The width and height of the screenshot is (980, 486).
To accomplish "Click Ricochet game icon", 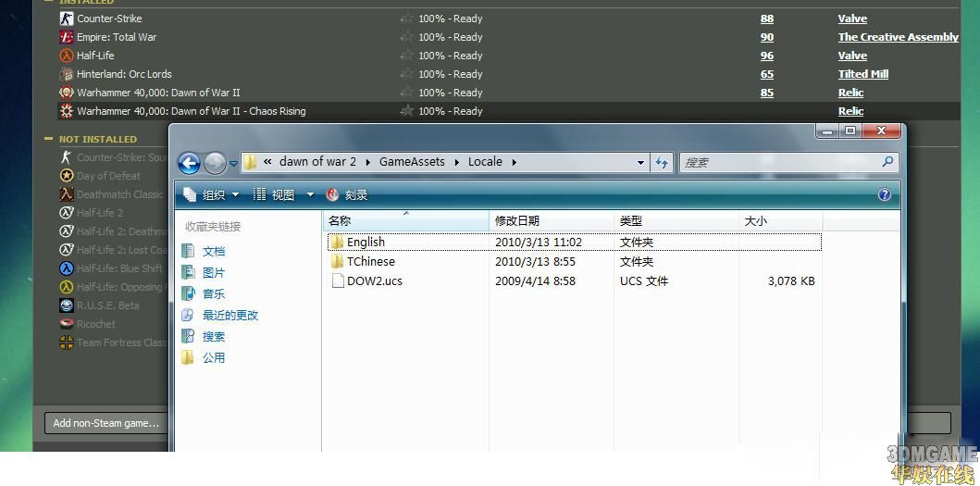I will [67, 324].
